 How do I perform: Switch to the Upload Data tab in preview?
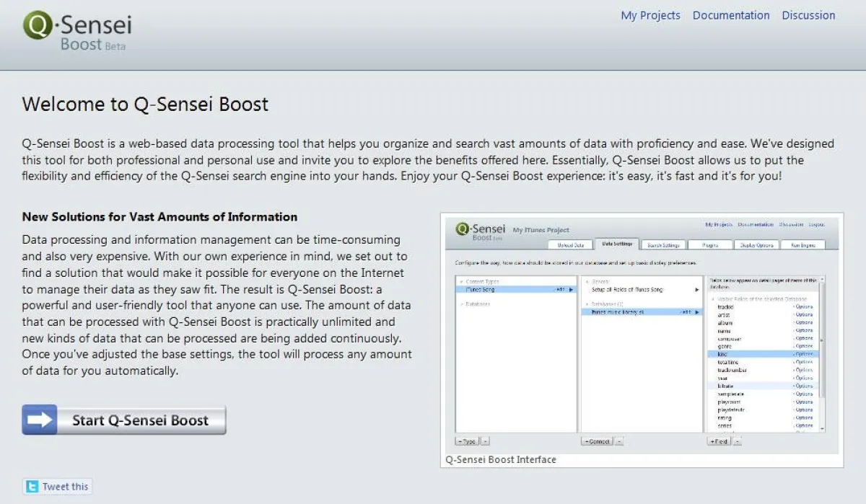coord(570,245)
